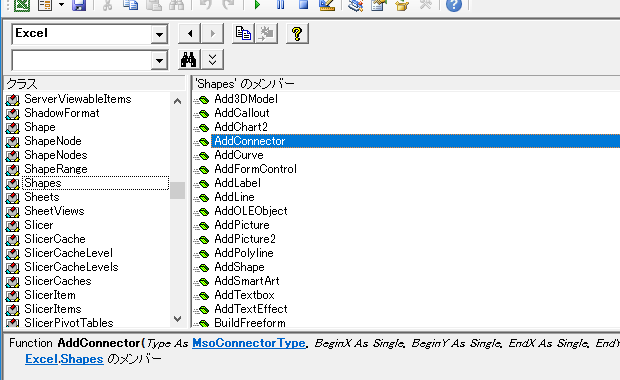Click the yellow question mark Help button
Viewport: 620px width, 380px height.
pyautogui.click(x=297, y=34)
